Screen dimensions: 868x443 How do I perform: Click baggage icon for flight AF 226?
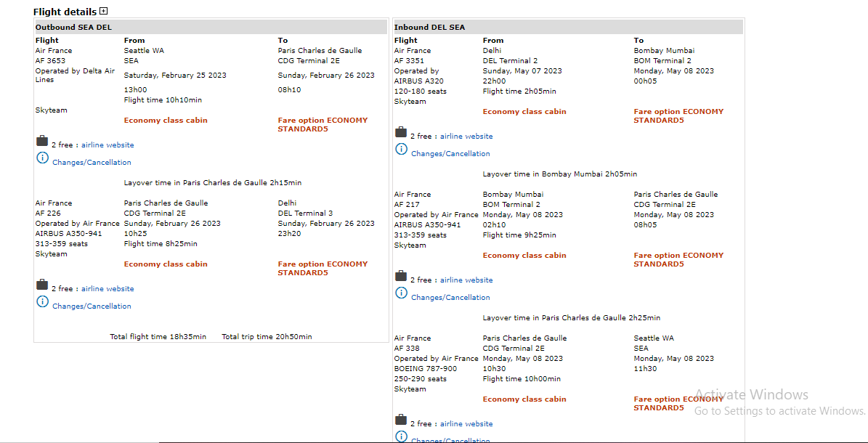pos(42,285)
